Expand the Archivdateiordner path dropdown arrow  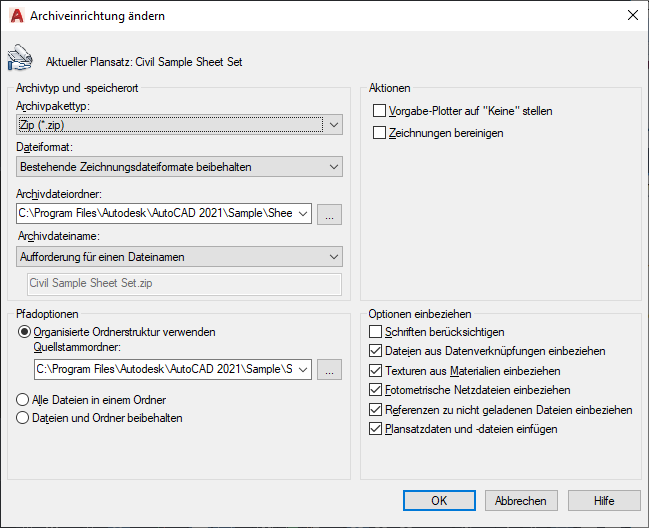pyautogui.click(x=304, y=213)
